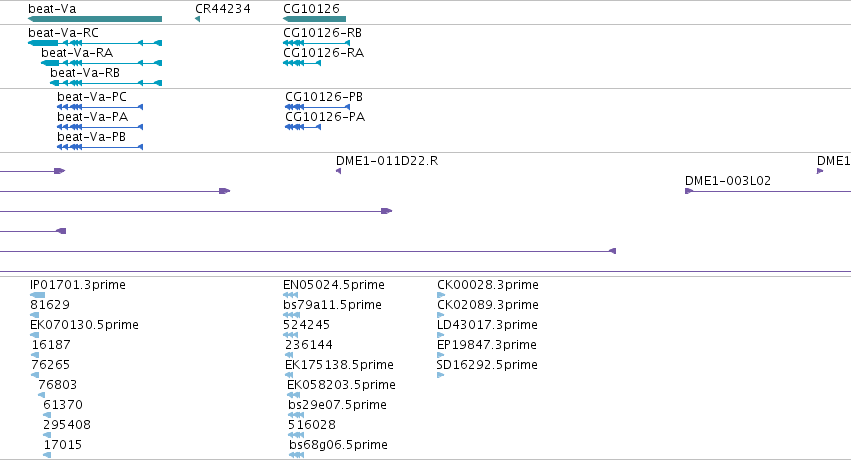Select the bs79a11.5prime EST label

click(332, 305)
